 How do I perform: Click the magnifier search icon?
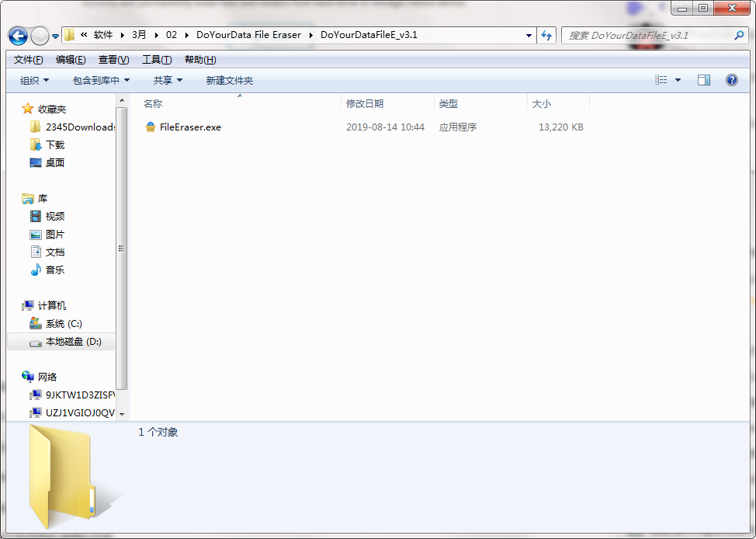click(739, 35)
